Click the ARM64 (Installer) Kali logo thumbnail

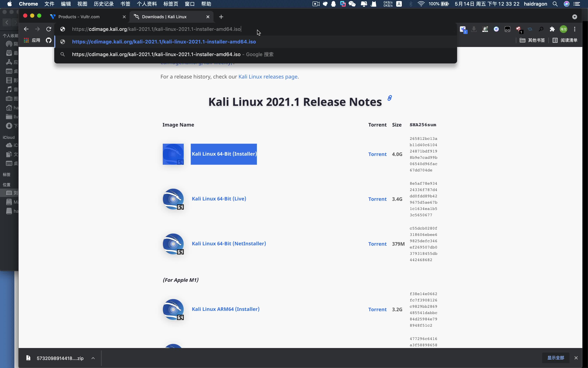pyautogui.click(x=173, y=309)
